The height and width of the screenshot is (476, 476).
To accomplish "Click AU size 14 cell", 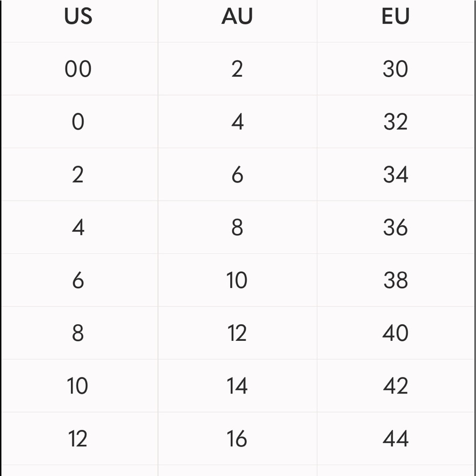I will (237, 386).
